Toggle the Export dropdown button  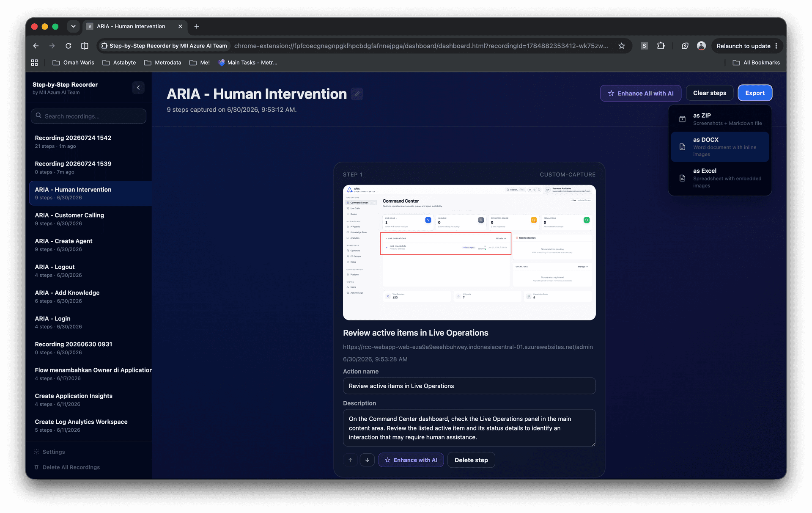[755, 93]
